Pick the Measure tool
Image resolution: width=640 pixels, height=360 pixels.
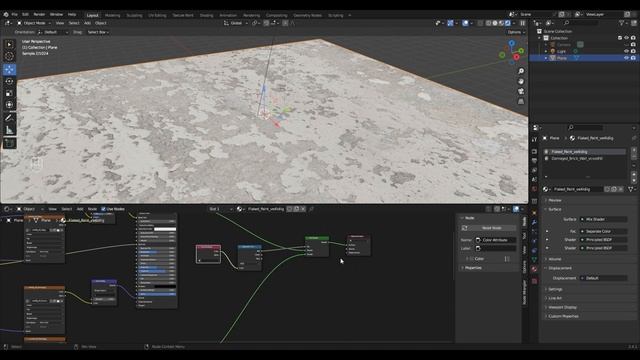pos(9,130)
